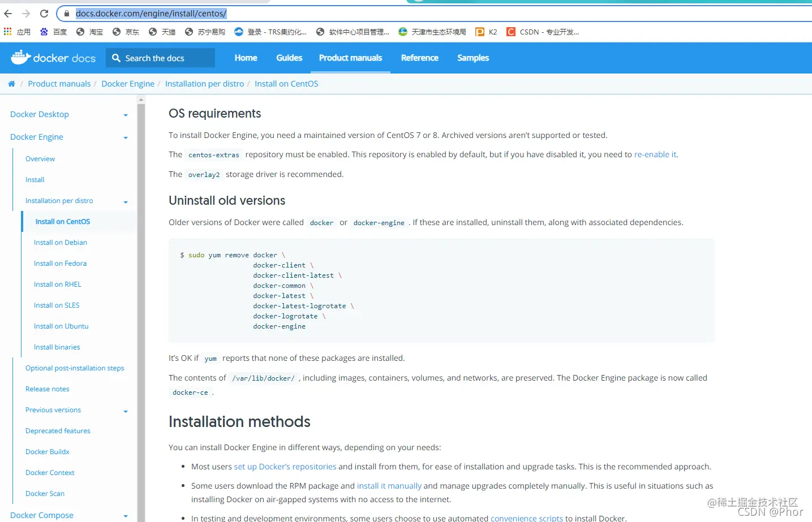Click the browser forward arrow
Image resolution: width=812 pixels, height=522 pixels.
pos(26,14)
